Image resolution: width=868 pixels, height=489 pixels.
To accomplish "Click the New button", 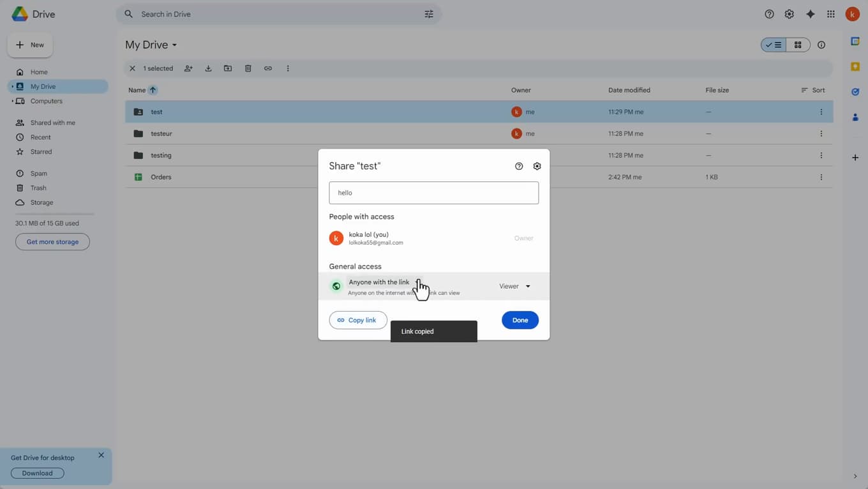I will [30, 45].
